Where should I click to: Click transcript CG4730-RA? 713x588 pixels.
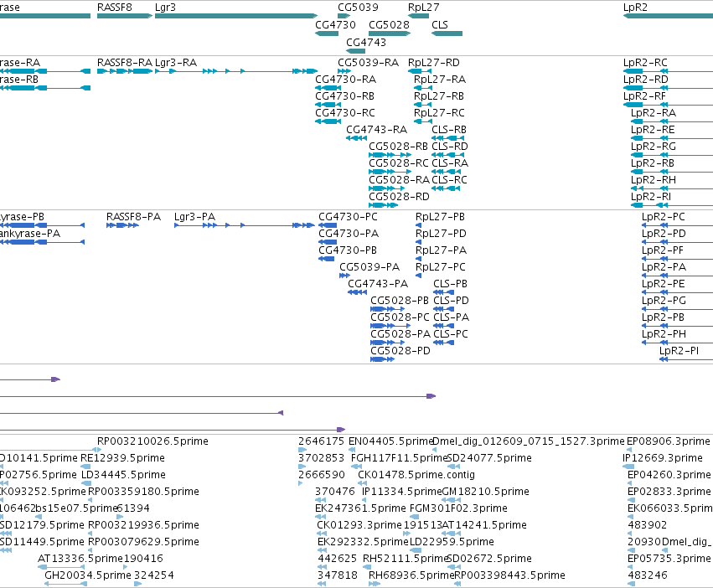(x=345, y=79)
